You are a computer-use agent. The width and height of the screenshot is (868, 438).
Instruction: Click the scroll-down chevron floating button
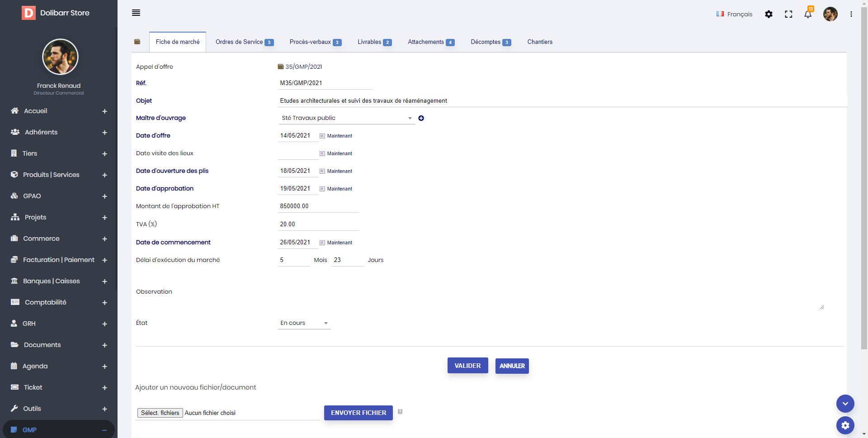click(845, 403)
